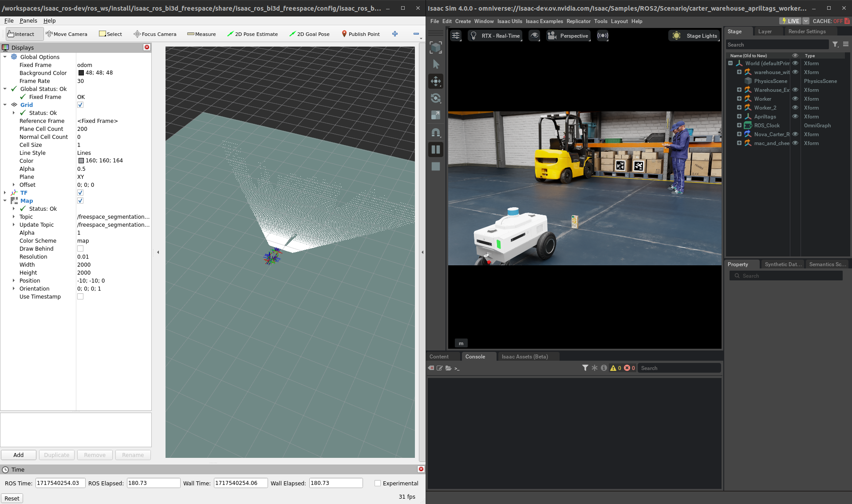Clear the console log icon

431,368
